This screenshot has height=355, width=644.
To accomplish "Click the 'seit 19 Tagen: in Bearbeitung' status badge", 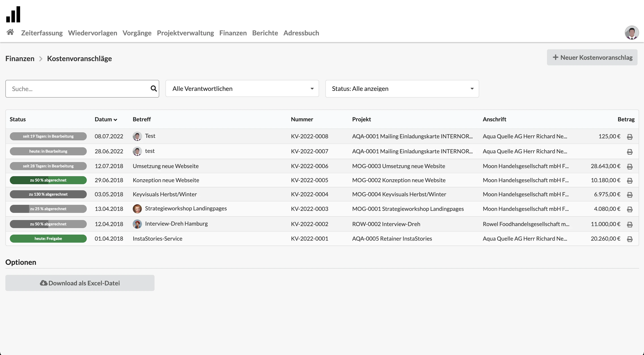I will (48, 136).
